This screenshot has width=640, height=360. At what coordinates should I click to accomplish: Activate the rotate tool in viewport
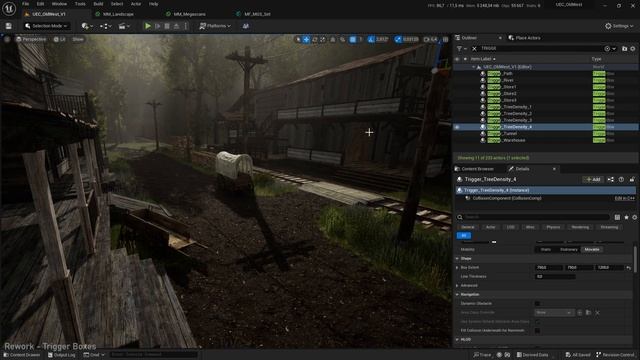point(315,39)
